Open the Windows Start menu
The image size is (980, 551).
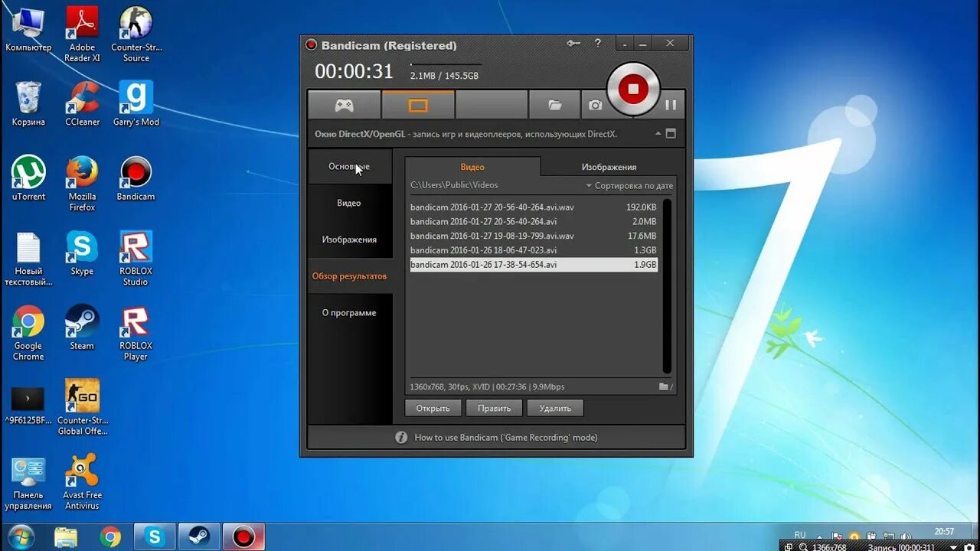21,537
